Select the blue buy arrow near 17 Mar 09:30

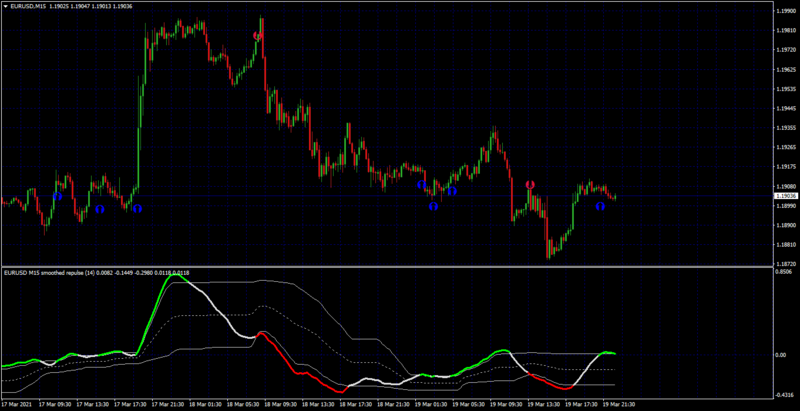coord(58,196)
